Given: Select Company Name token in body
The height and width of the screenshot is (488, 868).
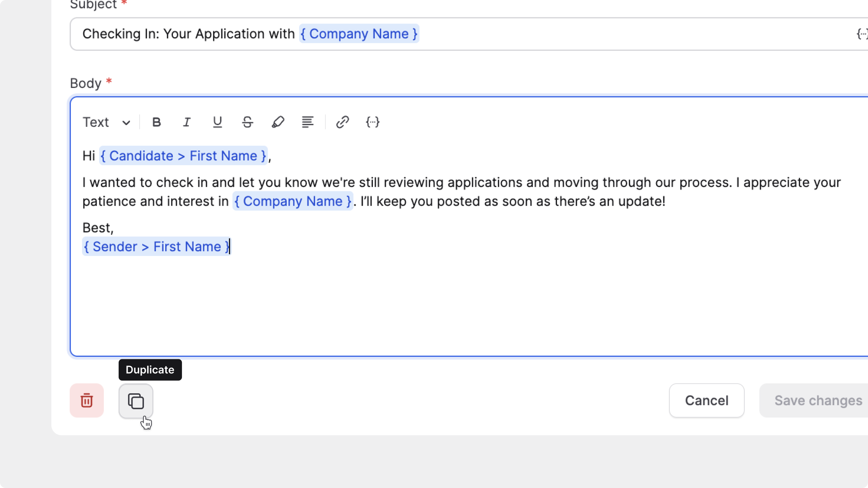Looking at the screenshot, I should coord(293,201).
